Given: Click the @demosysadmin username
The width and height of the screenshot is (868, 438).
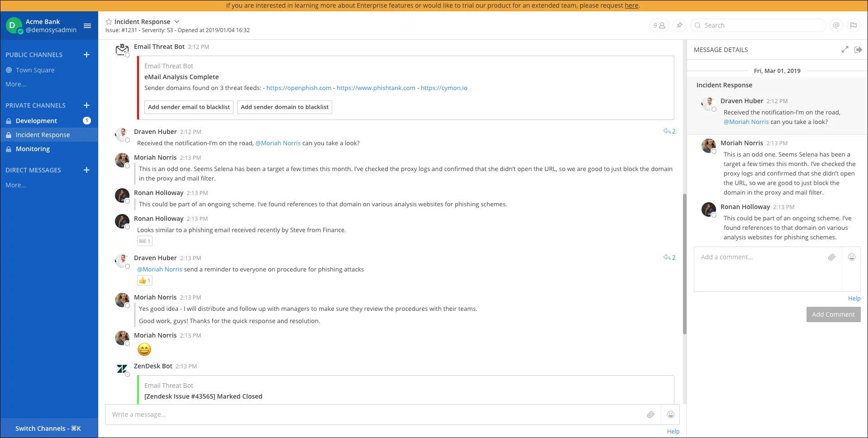Looking at the screenshot, I should 51,30.
